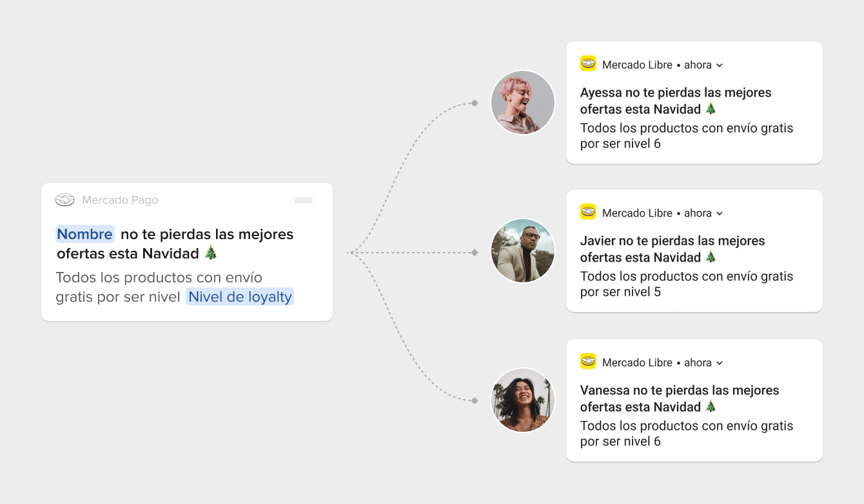The width and height of the screenshot is (864, 504).
Task: Click Mercado Libre icon in Javier notification
Action: coord(588,211)
